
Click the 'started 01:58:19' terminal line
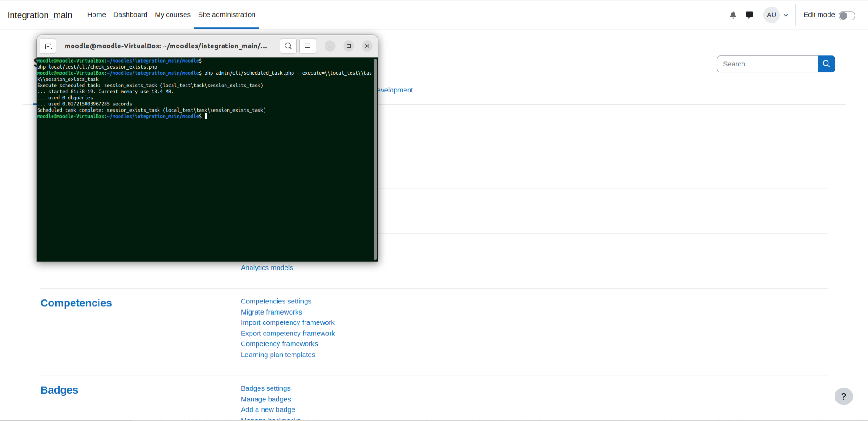click(105, 92)
